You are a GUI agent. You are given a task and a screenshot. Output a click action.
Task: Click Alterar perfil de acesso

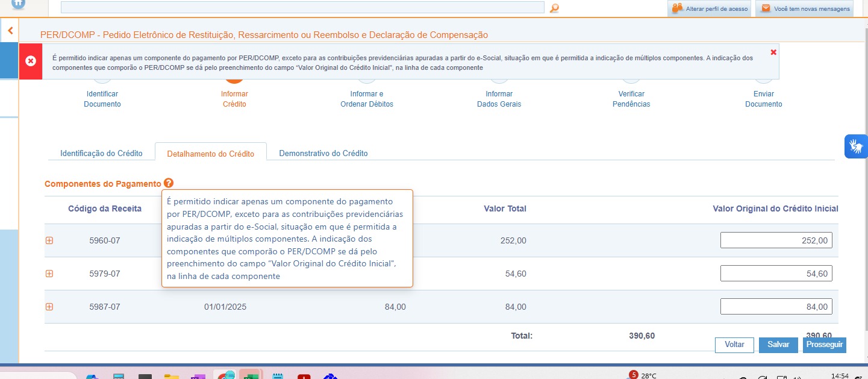click(x=709, y=8)
